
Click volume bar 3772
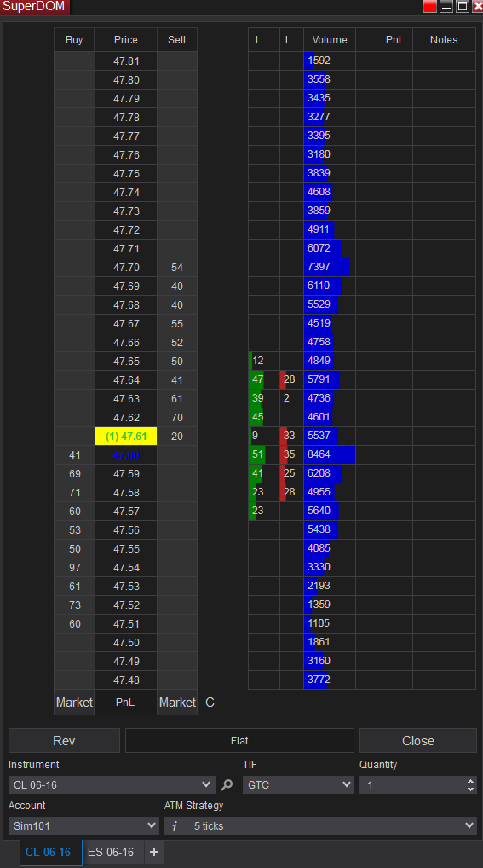(x=330, y=680)
